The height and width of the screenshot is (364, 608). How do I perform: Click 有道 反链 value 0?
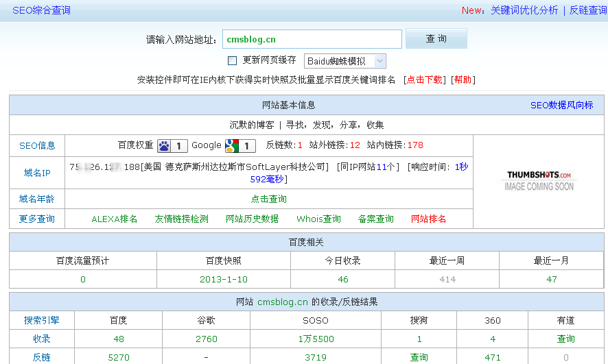[565, 357]
